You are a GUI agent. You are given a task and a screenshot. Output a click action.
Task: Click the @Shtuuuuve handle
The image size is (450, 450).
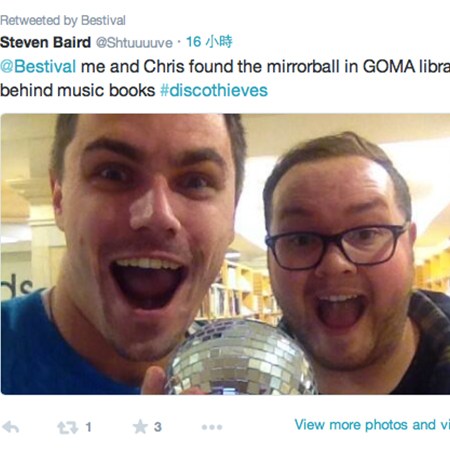[134, 43]
